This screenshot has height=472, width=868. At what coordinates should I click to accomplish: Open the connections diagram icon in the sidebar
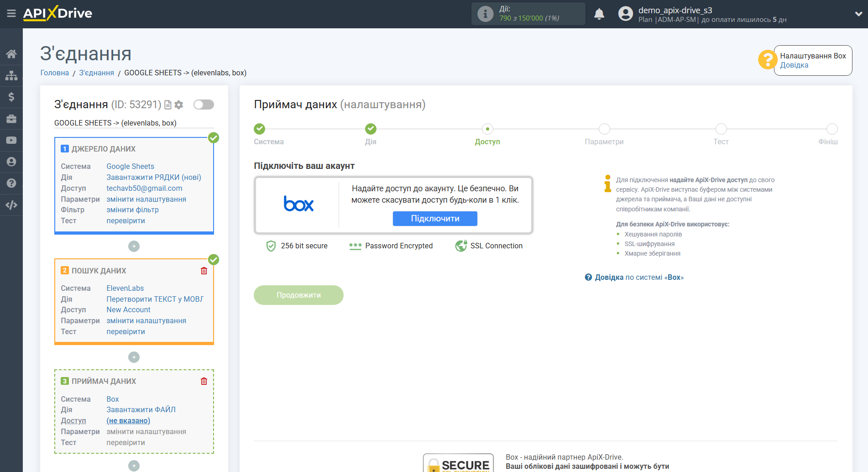point(11,75)
